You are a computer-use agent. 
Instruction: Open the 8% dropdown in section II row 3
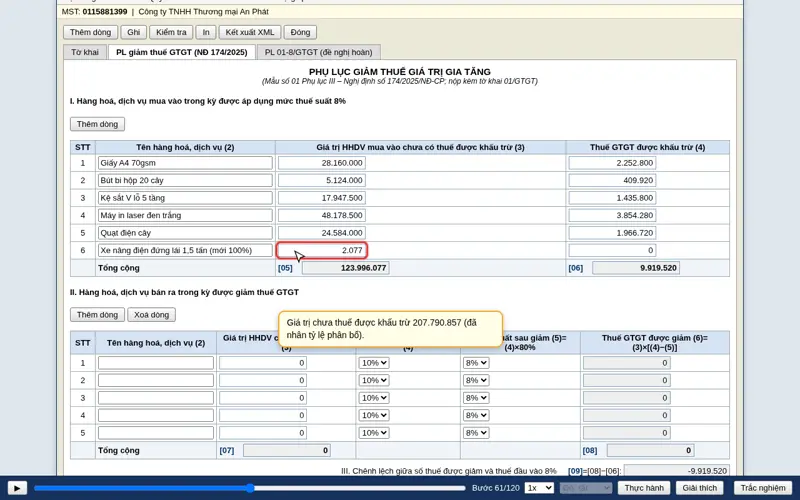tap(476, 398)
